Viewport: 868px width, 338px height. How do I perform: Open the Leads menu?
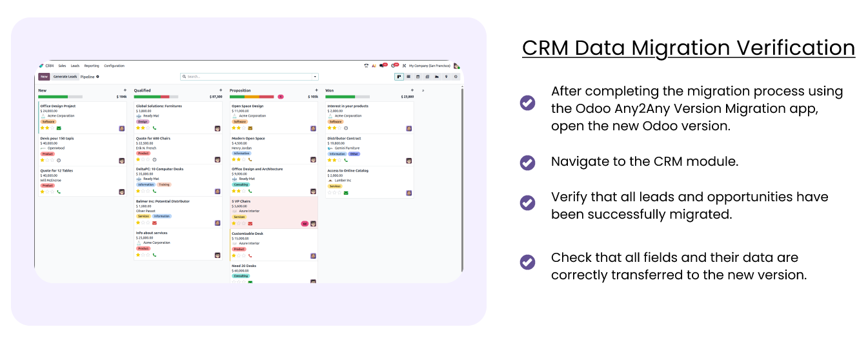[x=76, y=66]
